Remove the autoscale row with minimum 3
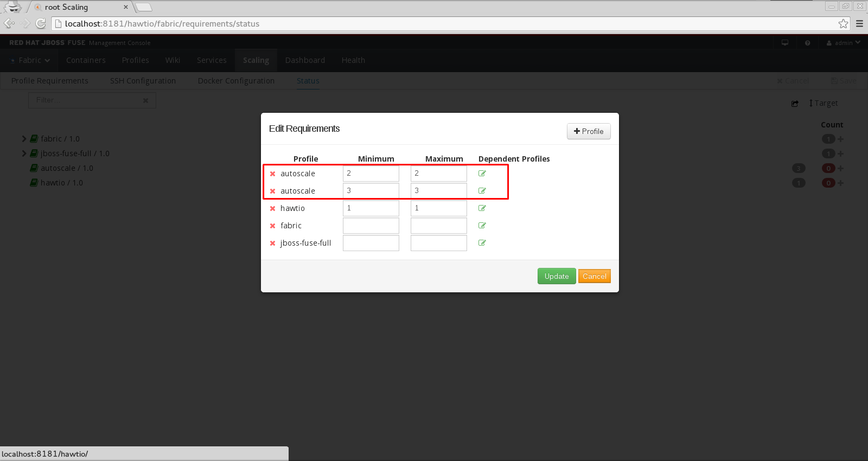Image resolution: width=868 pixels, height=461 pixels. coord(273,191)
